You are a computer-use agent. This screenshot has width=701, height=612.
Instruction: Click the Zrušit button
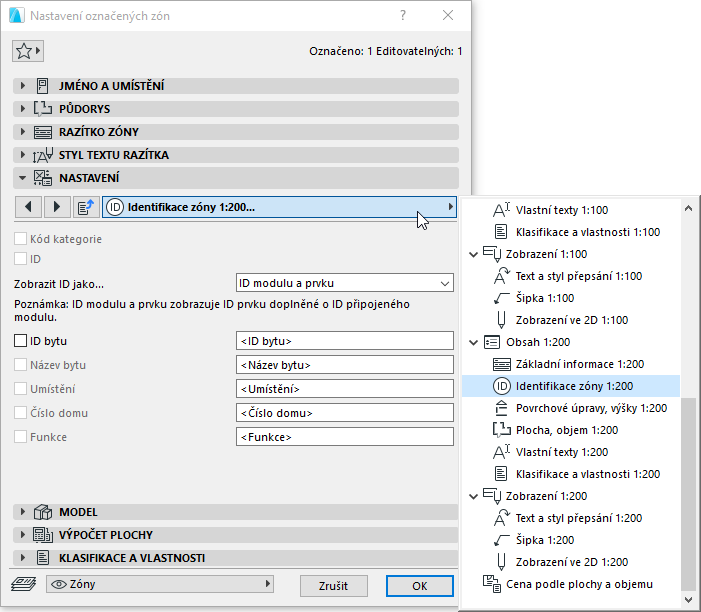pyautogui.click(x=334, y=586)
